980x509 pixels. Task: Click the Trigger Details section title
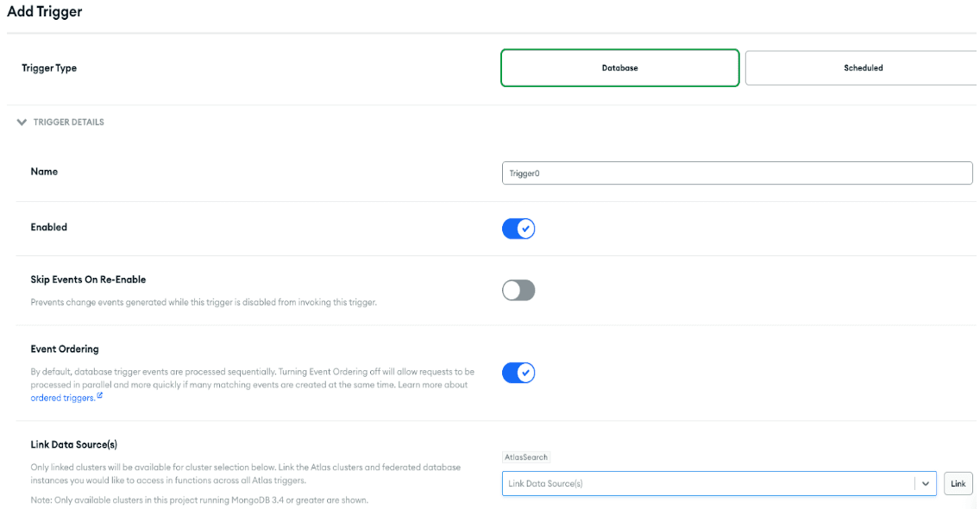(x=68, y=123)
